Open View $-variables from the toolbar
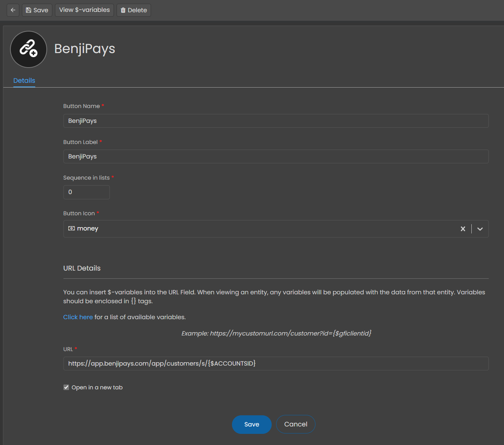504x445 pixels. coord(84,10)
